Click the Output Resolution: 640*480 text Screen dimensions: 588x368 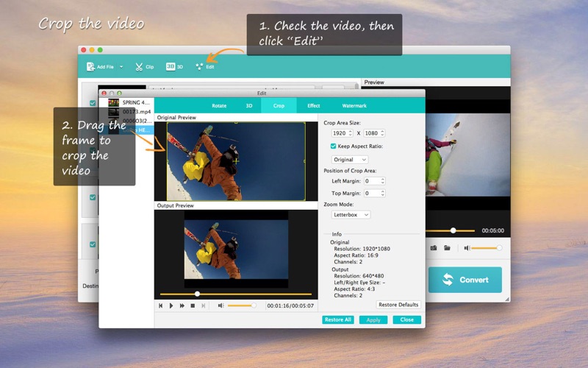[x=359, y=276]
